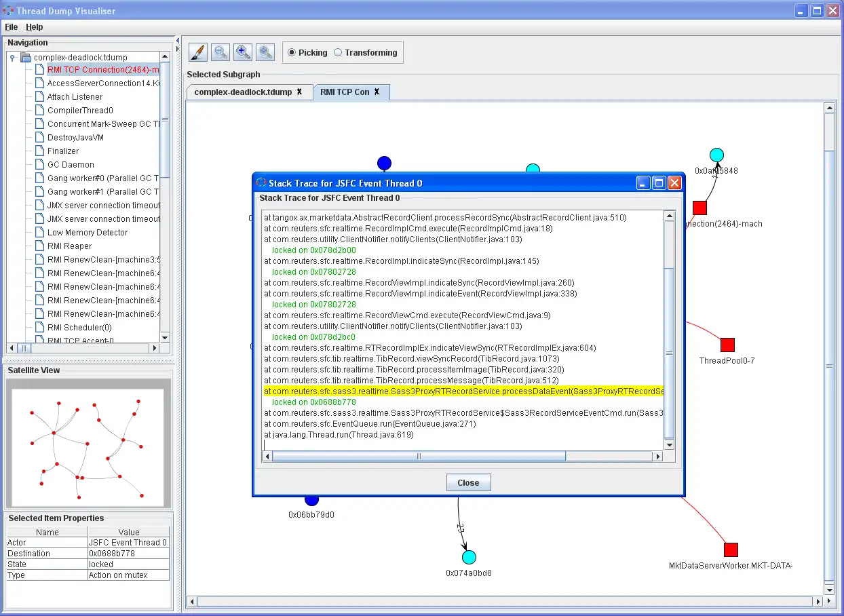Image resolution: width=844 pixels, height=616 pixels.
Task: Maximize the Stack Trace dialog
Action: pyautogui.click(x=659, y=182)
